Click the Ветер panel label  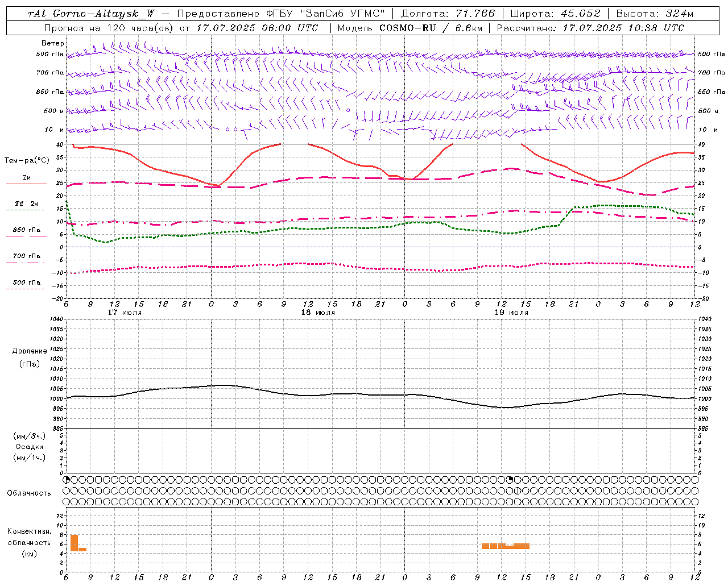coord(53,43)
